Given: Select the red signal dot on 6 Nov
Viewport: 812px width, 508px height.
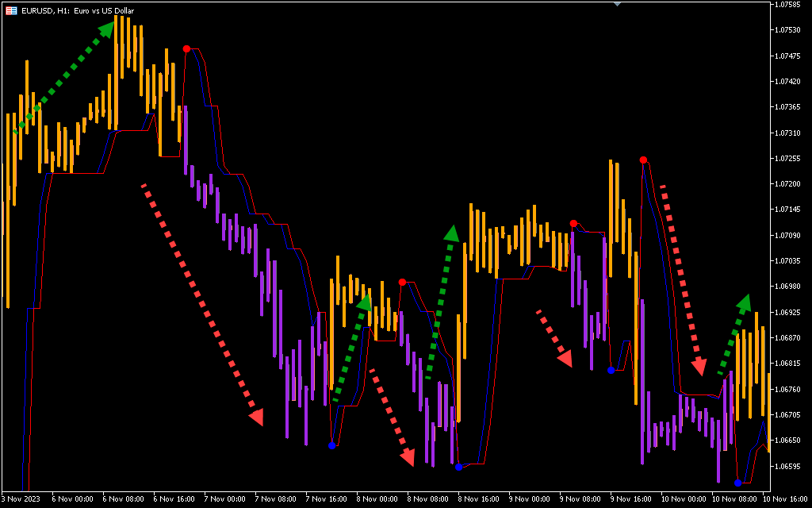Looking at the screenshot, I should pos(186,48).
